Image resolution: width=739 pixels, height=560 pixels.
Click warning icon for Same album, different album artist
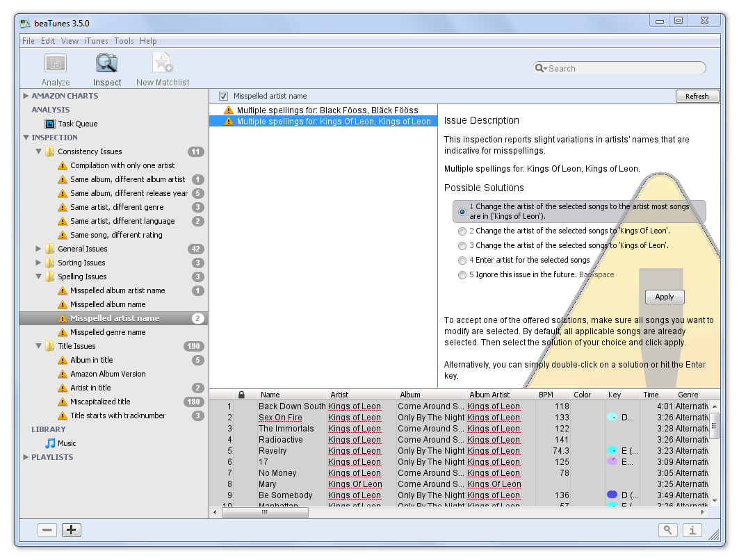coord(62,179)
